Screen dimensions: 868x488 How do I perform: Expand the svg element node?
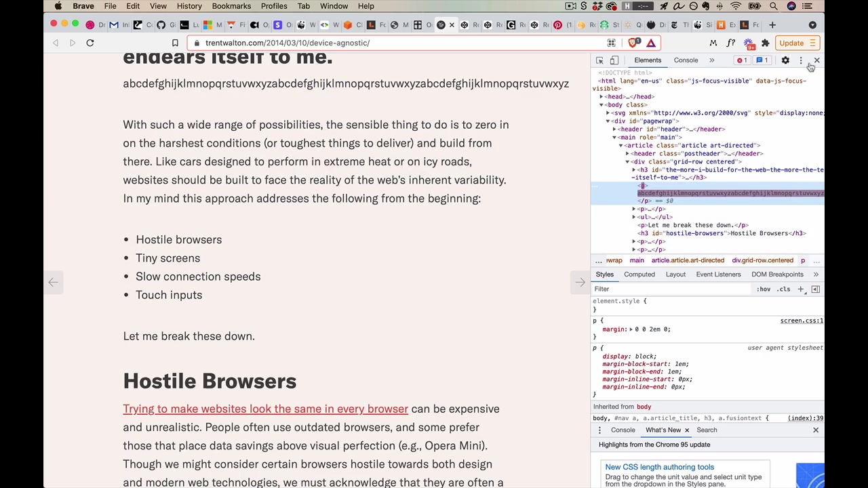608,113
